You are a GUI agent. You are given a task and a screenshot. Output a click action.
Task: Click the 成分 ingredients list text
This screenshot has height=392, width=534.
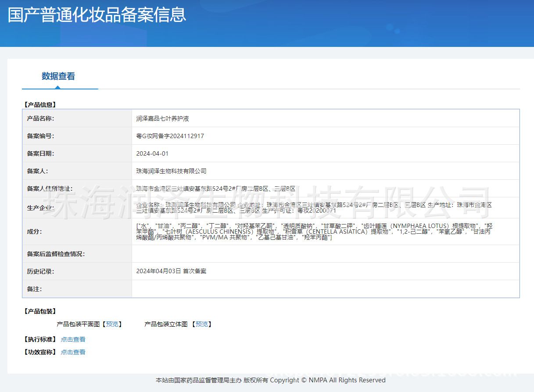click(x=314, y=232)
